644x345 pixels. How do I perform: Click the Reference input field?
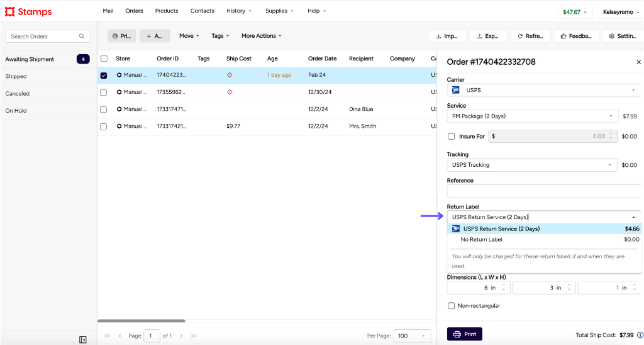(x=544, y=191)
